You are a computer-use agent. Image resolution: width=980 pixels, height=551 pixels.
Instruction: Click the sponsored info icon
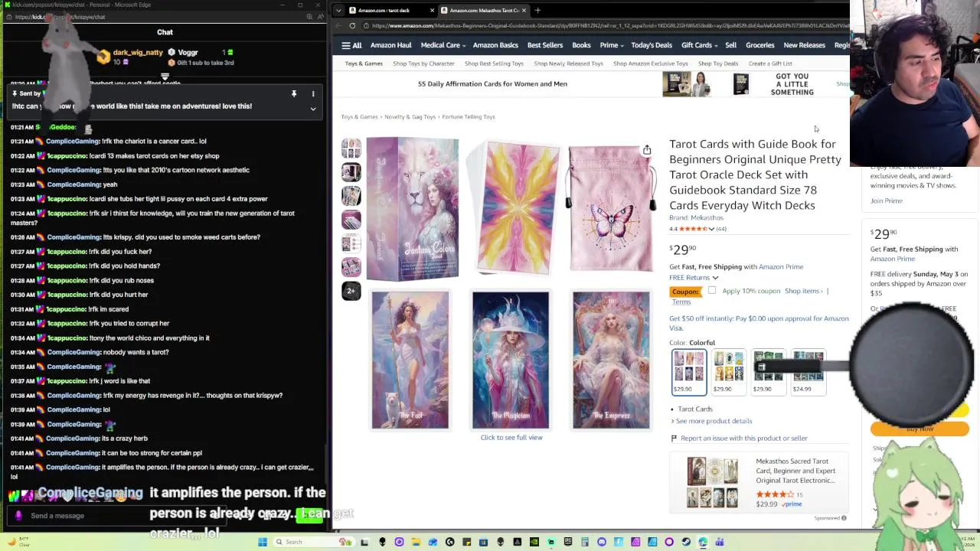point(844,518)
